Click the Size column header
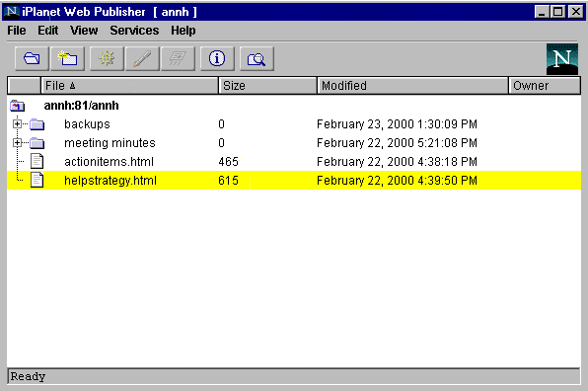 (x=267, y=86)
